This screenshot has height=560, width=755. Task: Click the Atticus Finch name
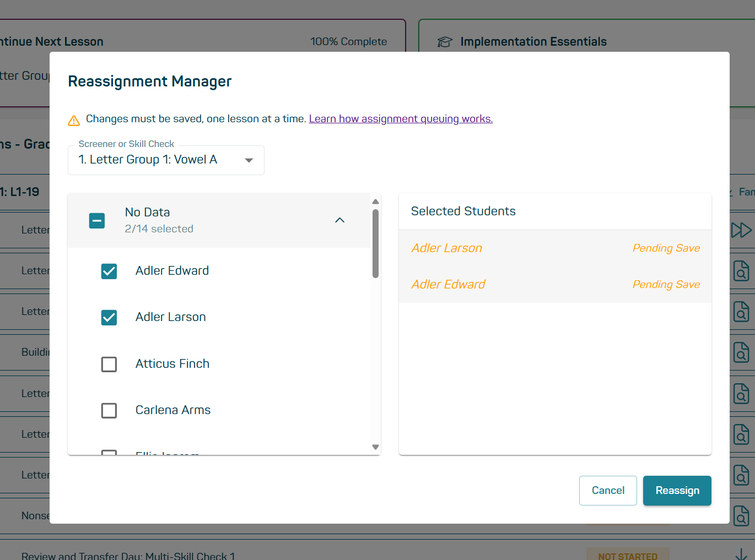point(172,364)
